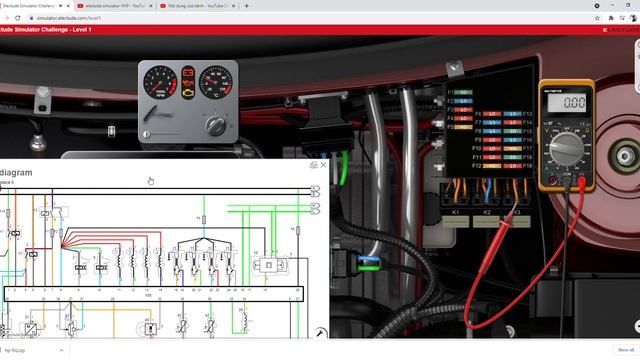Click fuse F12 in the fuse box
This screenshot has width=640, height=360.
[x=492, y=166]
